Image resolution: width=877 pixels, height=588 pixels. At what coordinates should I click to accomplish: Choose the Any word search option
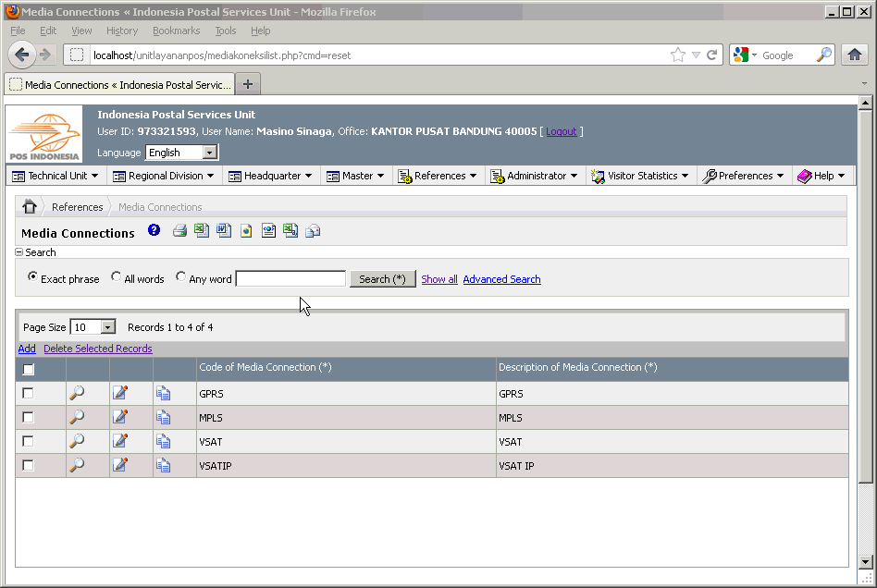(x=182, y=277)
